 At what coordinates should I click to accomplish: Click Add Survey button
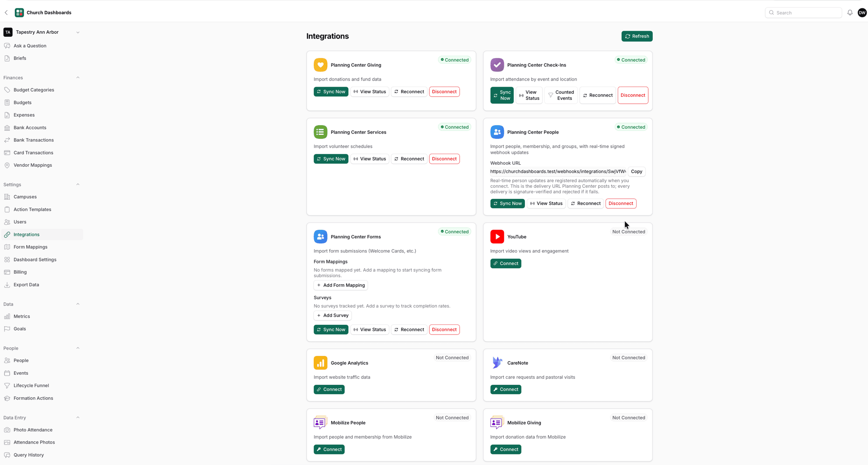coord(332,316)
